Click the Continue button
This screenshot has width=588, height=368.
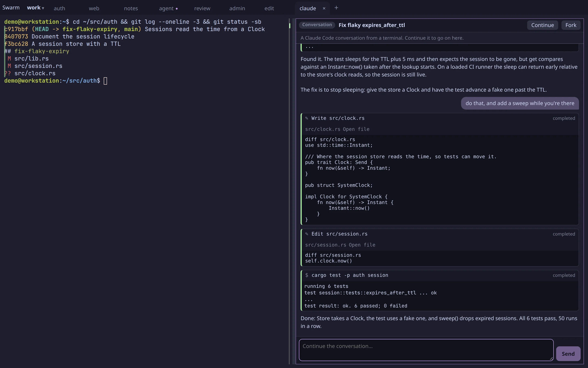542,25
